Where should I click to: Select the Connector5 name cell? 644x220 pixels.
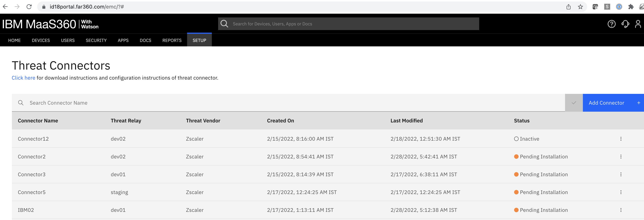point(32,192)
